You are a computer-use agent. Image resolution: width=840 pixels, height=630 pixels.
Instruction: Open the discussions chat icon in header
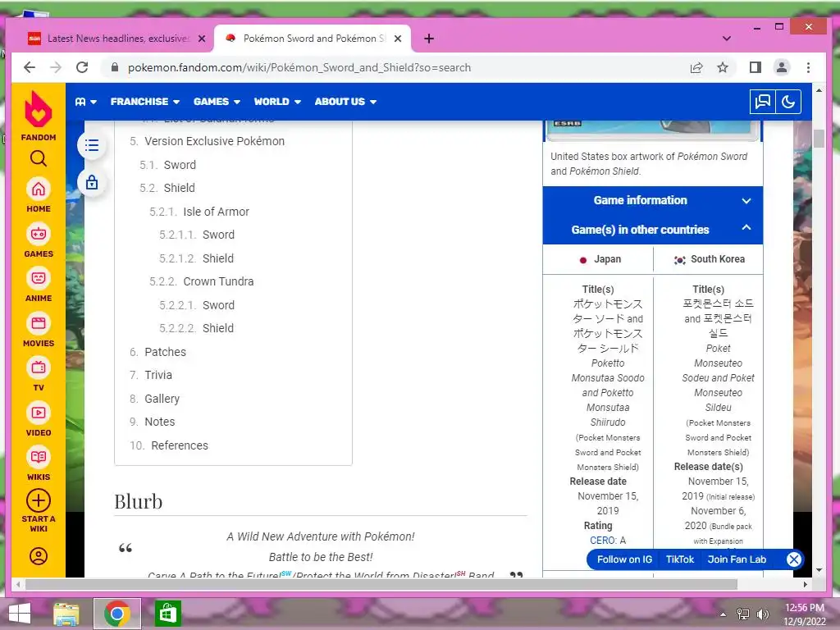click(x=762, y=101)
